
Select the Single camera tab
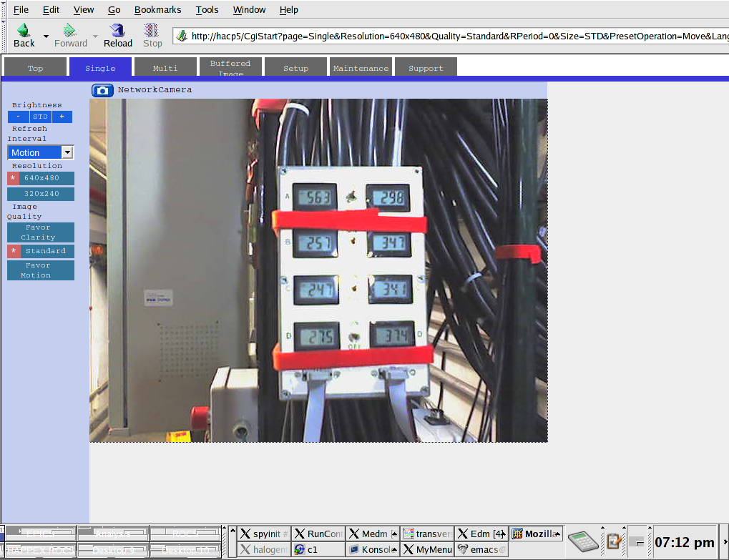[100, 67]
